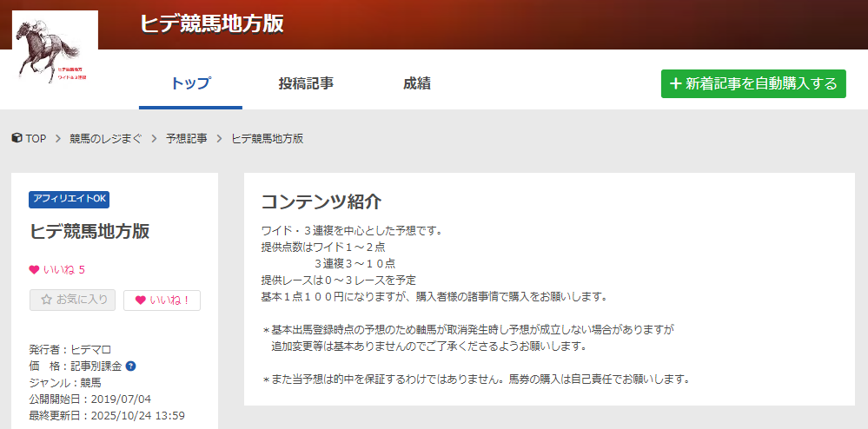Click the アフィリエイトOK badge
This screenshot has width=868, height=429.
coord(69,199)
